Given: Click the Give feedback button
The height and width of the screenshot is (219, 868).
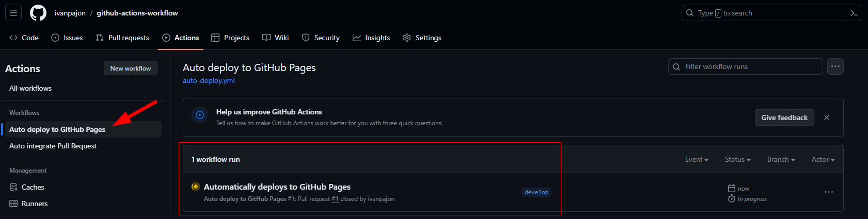Looking at the screenshot, I should point(784,117).
